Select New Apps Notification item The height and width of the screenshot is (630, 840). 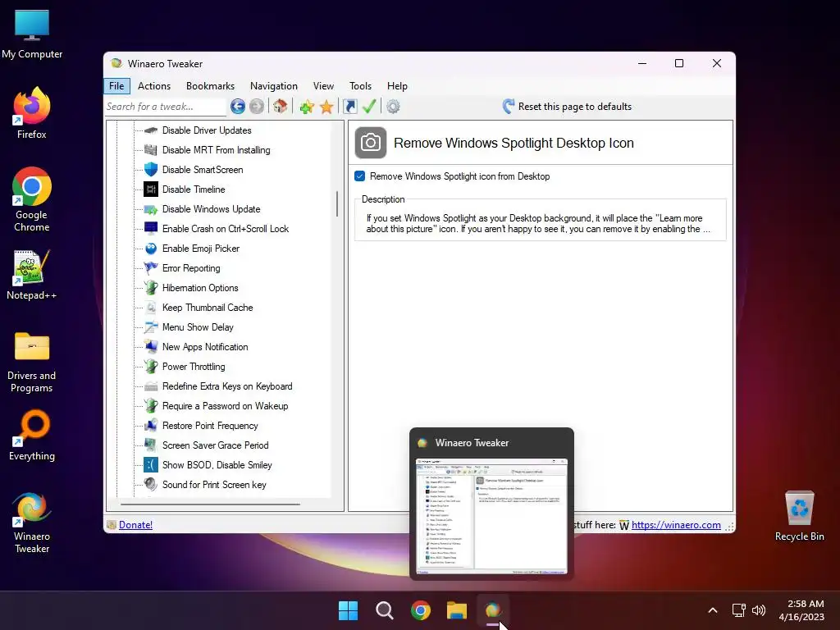pos(204,347)
